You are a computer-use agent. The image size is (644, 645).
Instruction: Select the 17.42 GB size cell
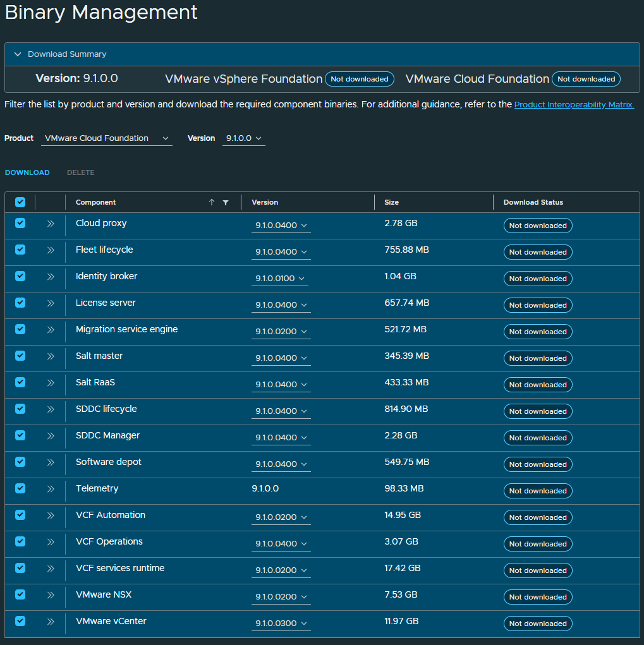point(403,568)
